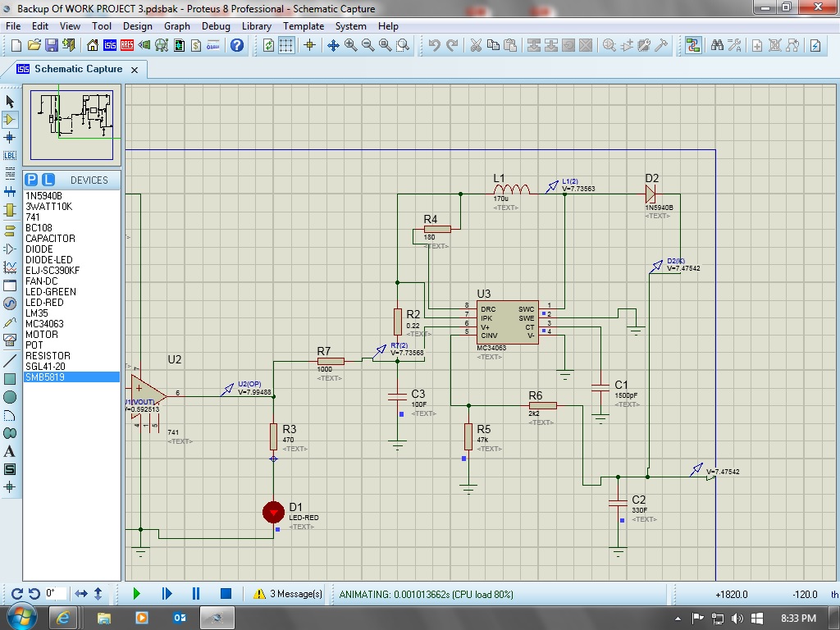Click the Schematic Capture tab
840x630 pixels.
78,71
